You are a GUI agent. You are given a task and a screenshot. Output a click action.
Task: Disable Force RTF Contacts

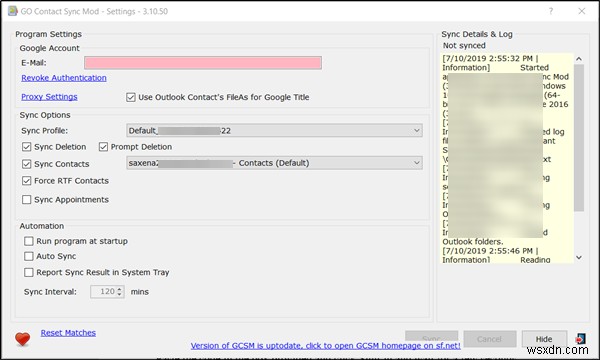coord(26,181)
